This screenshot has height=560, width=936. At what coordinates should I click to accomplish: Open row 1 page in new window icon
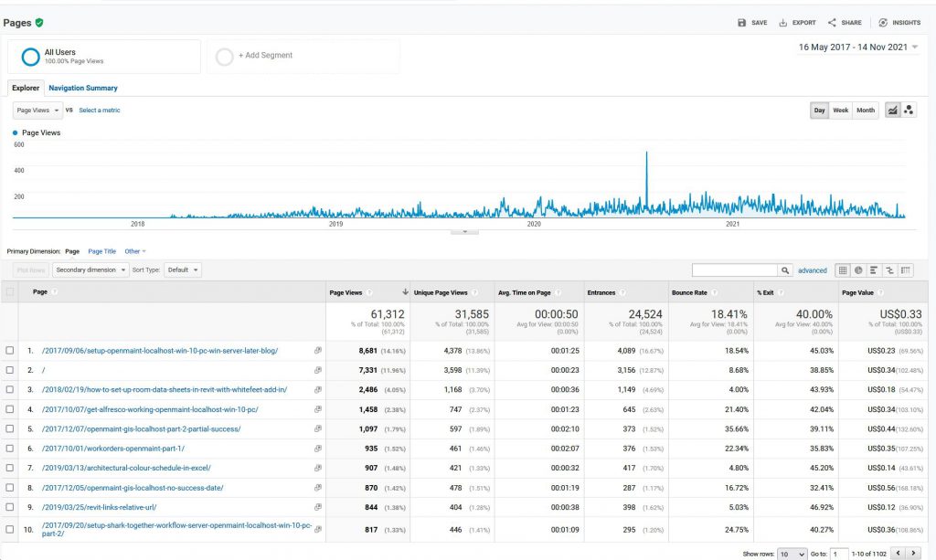(x=318, y=350)
